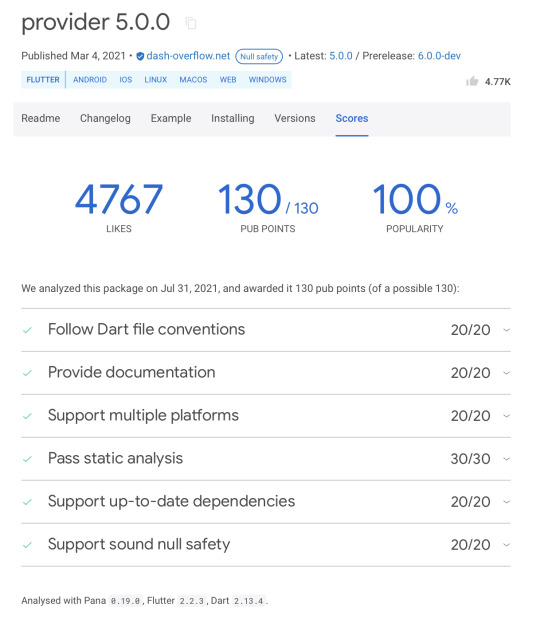
Task: Click the 100% popularity score
Action: point(415,199)
